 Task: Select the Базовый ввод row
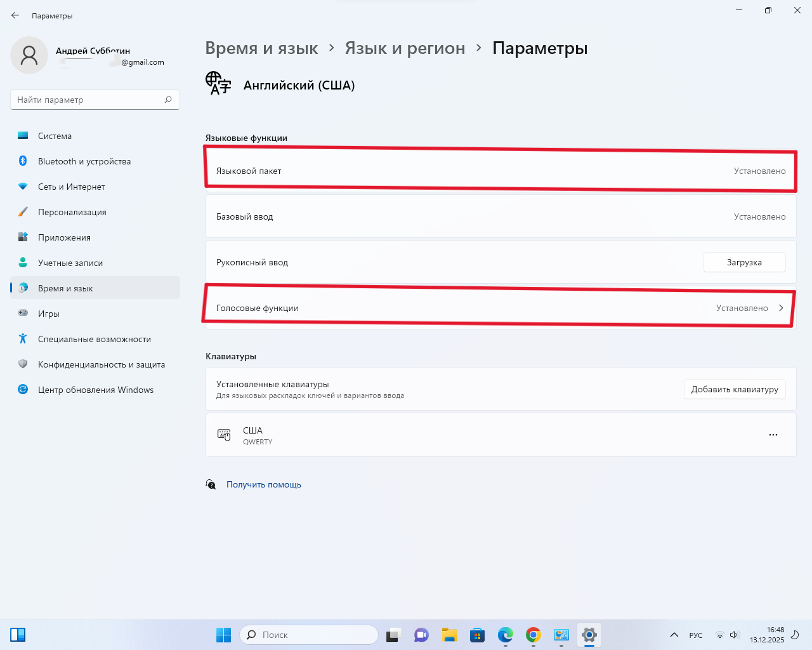click(x=501, y=216)
